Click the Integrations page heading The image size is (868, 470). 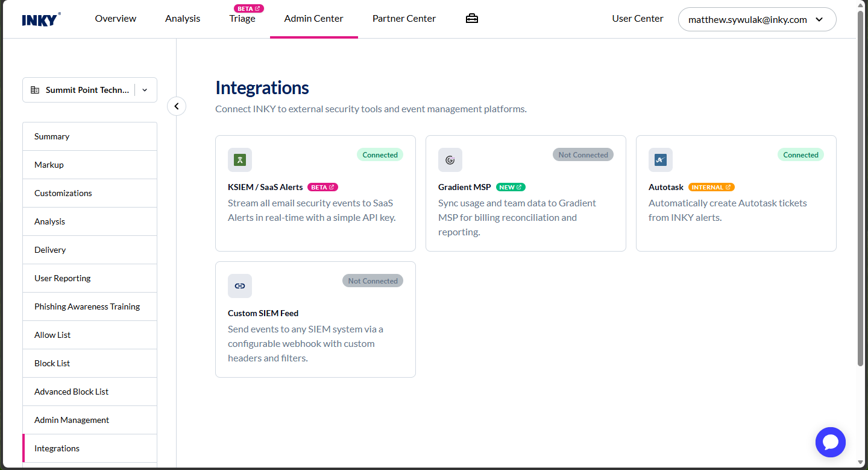click(262, 88)
